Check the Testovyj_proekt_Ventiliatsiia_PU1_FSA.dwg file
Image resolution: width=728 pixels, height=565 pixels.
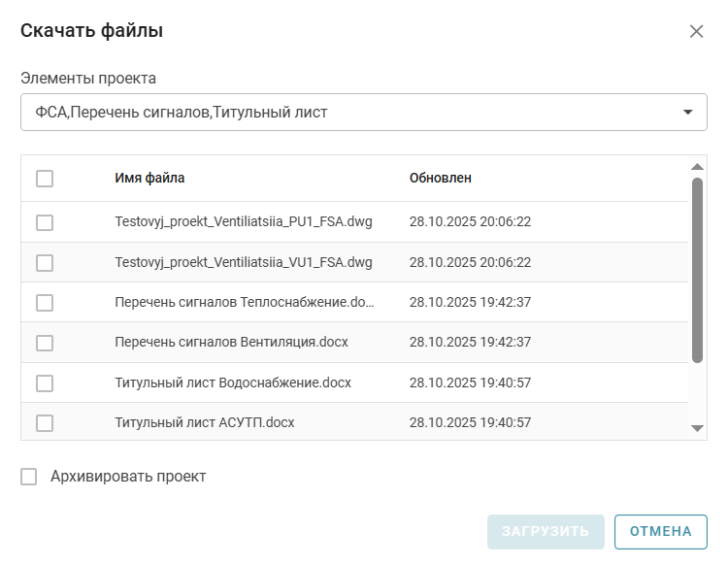point(45,222)
